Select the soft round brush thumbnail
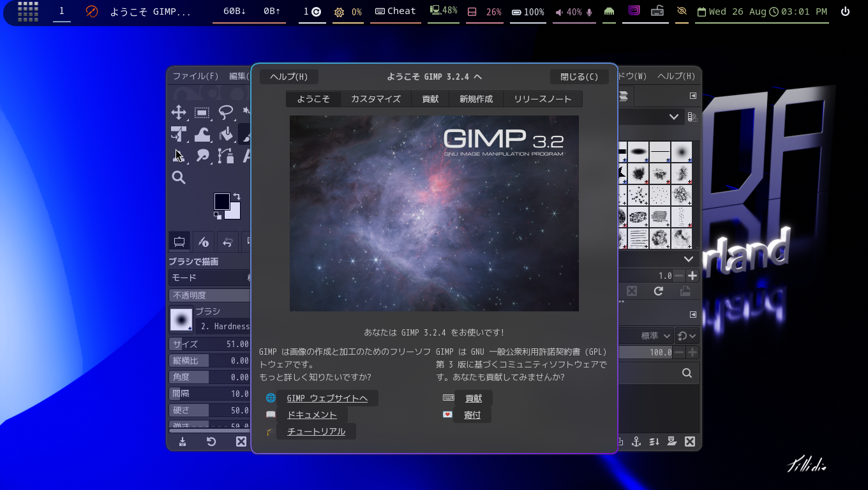Viewport: 868px width, 490px height. 681,152
